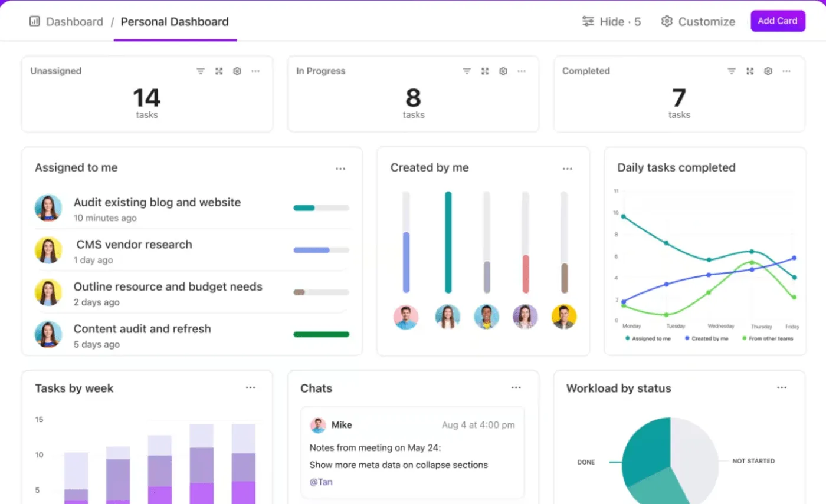Open the Workload by status options menu
The image size is (826, 504).
point(782,387)
